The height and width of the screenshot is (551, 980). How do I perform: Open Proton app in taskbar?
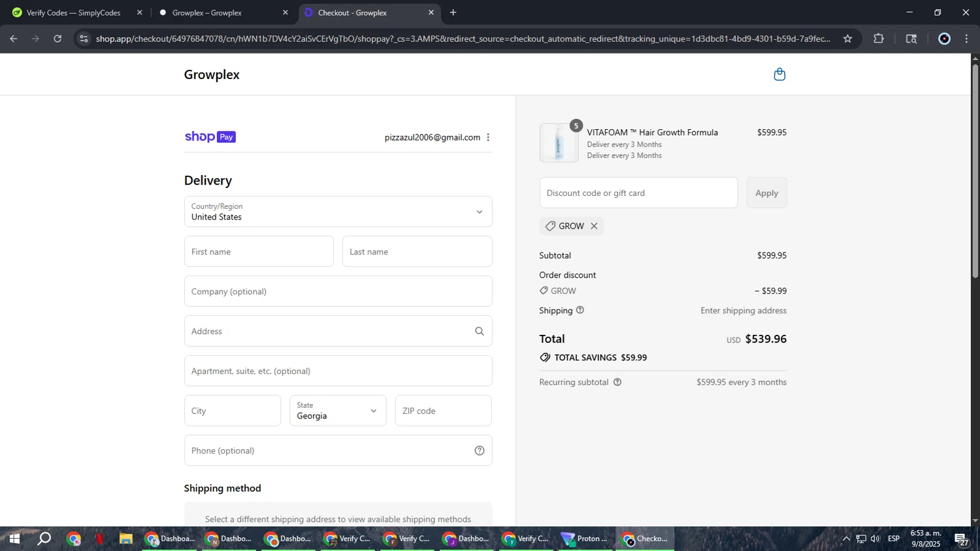click(585, 539)
